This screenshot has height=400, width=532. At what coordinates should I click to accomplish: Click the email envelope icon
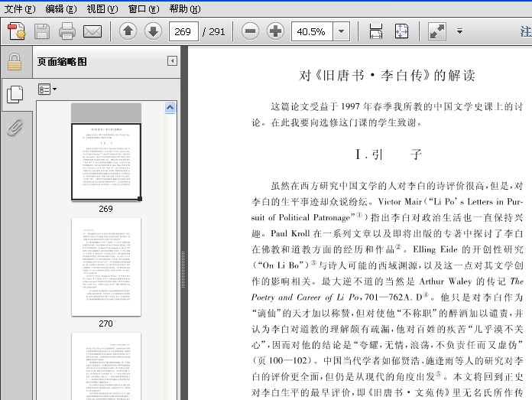coord(92,31)
